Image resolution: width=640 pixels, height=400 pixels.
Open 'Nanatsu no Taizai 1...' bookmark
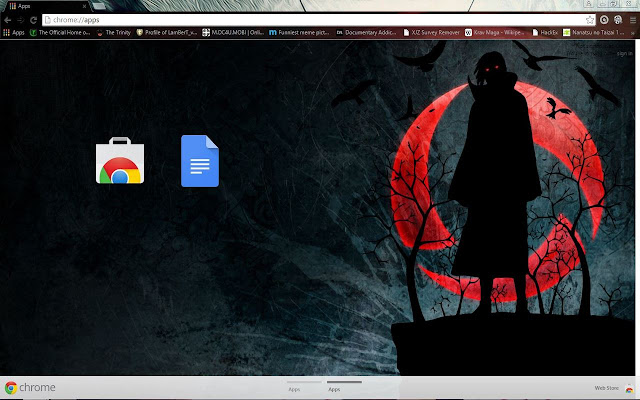click(x=594, y=32)
